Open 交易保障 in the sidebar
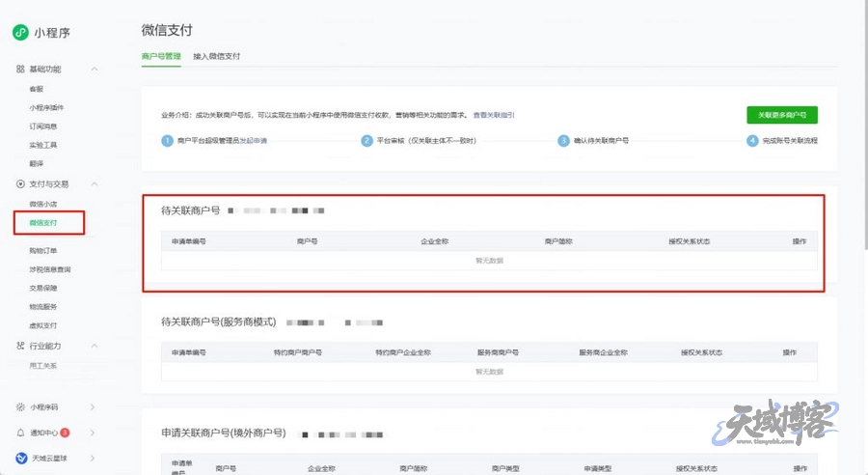The width and height of the screenshot is (868, 475). click(43, 289)
